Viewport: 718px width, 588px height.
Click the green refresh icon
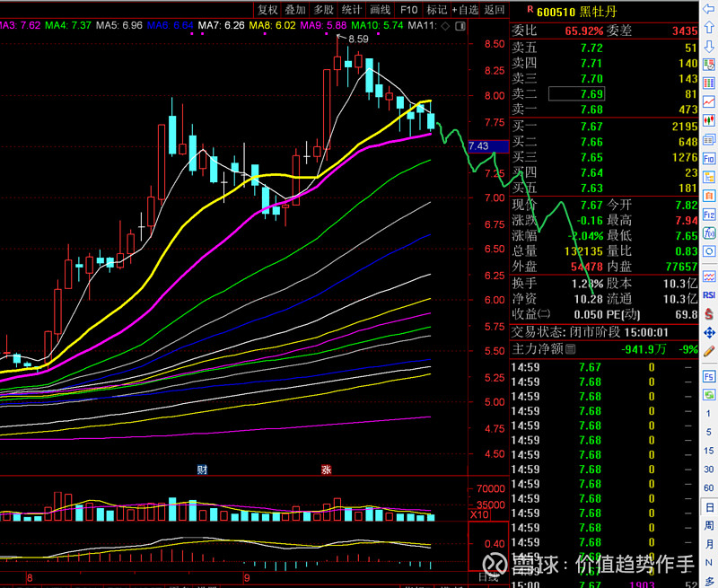tap(709, 394)
